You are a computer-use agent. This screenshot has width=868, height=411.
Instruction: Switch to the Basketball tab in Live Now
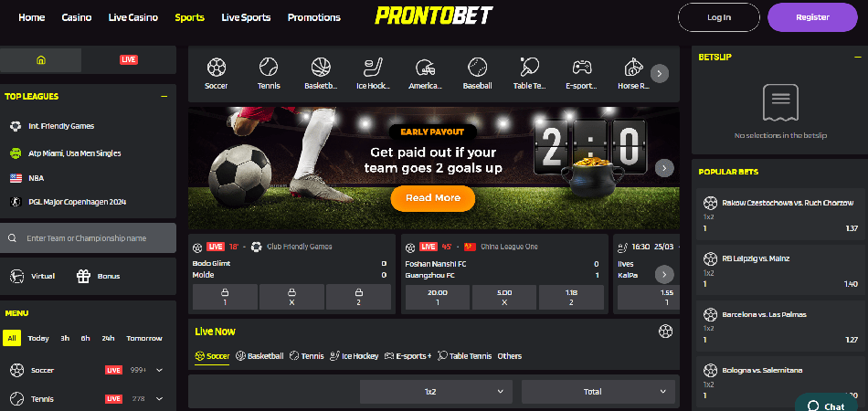tap(259, 355)
